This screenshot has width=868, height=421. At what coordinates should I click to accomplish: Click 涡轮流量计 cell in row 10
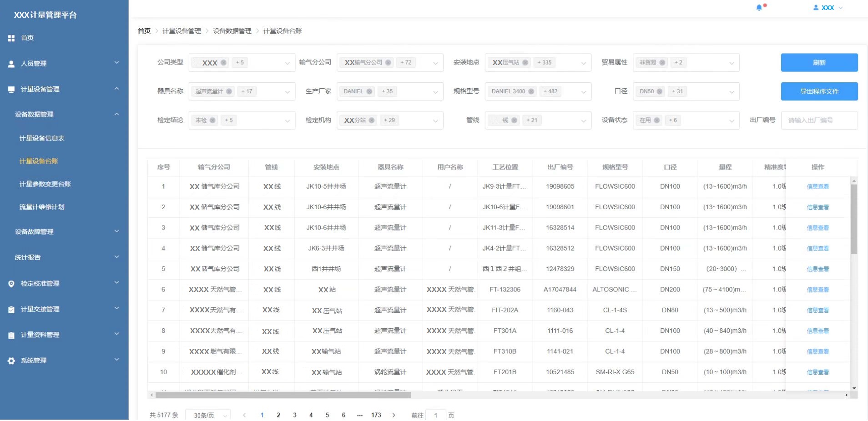pos(390,372)
